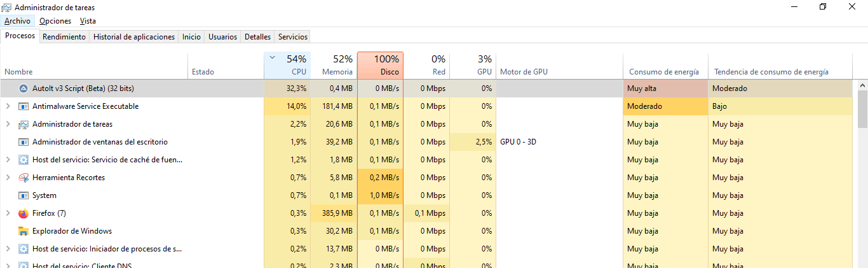Click the Task Manager title bar icon

(x=7, y=7)
